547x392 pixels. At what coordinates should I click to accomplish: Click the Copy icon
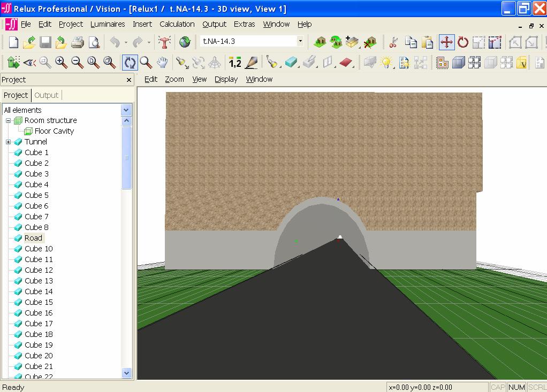point(411,42)
